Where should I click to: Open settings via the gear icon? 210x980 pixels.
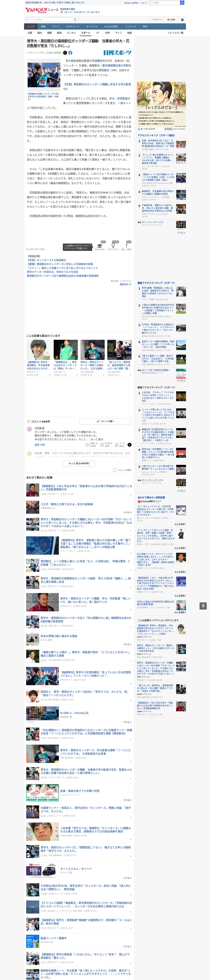coord(182,20)
